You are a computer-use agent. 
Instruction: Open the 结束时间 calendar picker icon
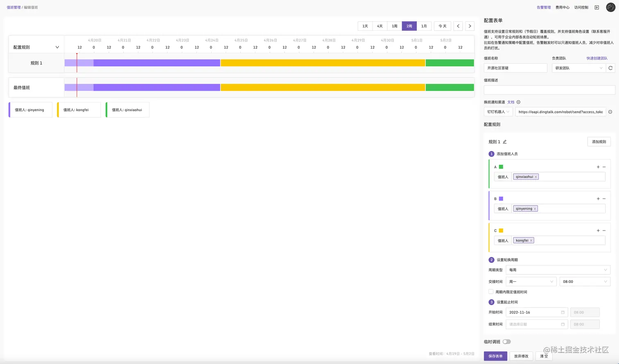pyautogui.click(x=563, y=324)
